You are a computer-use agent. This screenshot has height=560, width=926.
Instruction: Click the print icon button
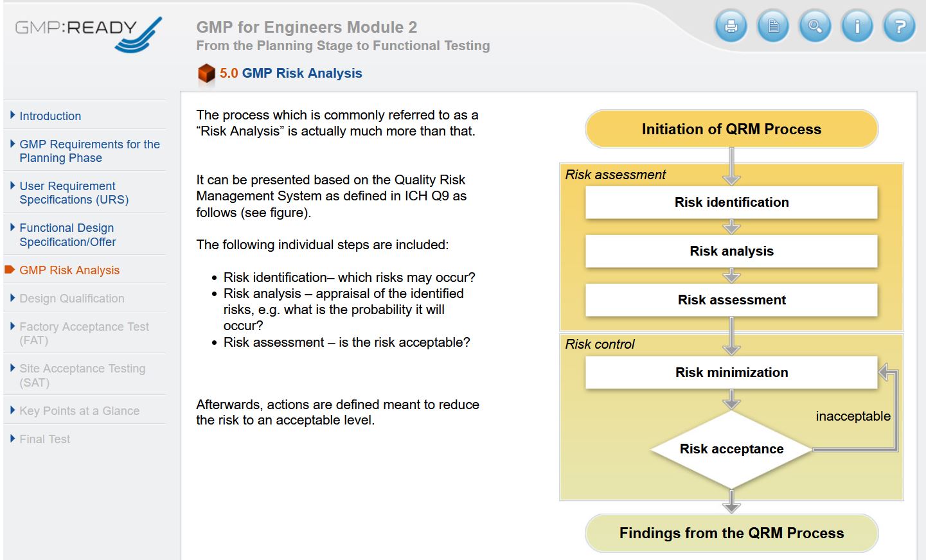click(731, 27)
